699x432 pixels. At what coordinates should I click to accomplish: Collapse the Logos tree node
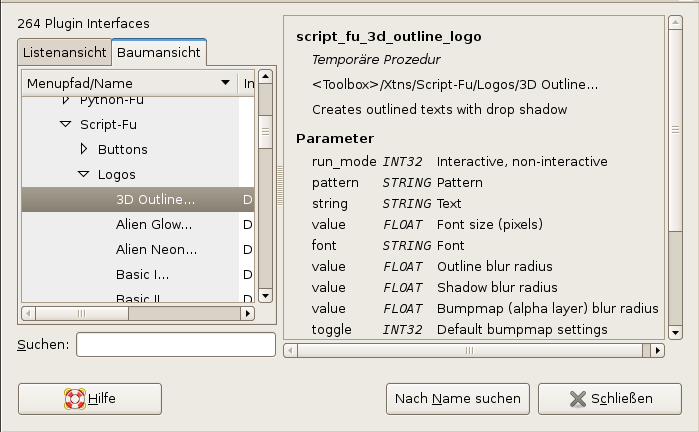83,174
